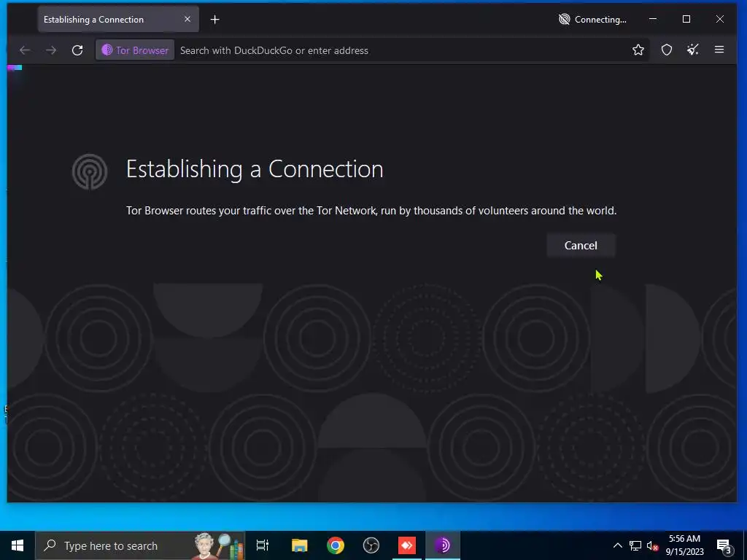Close the Tor Browser window
This screenshot has width=747, height=560.
[x=720, y=19]
